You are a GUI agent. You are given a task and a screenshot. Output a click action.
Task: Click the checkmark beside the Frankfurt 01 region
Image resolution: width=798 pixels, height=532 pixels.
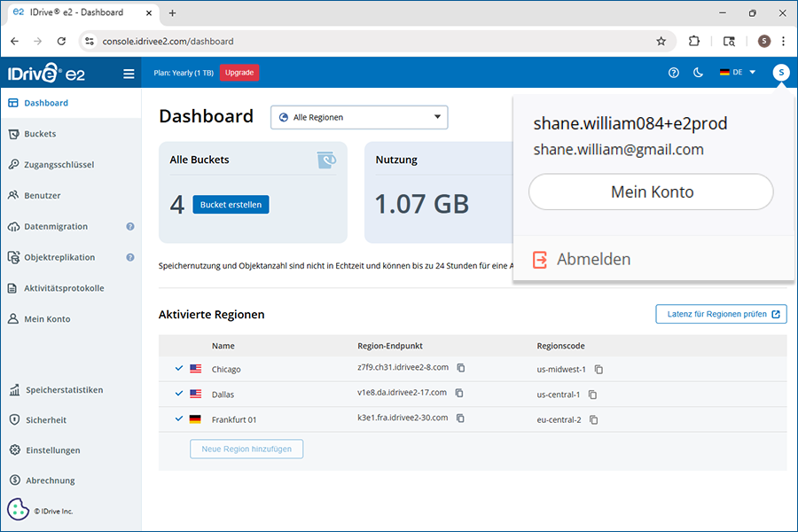[x=179, y=419]
